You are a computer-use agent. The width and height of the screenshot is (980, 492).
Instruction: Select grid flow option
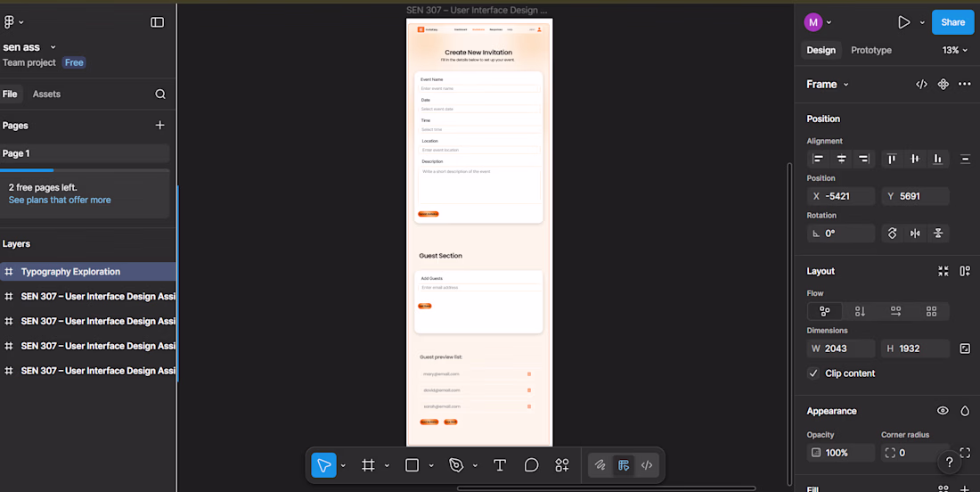click(x=931, y=311)
